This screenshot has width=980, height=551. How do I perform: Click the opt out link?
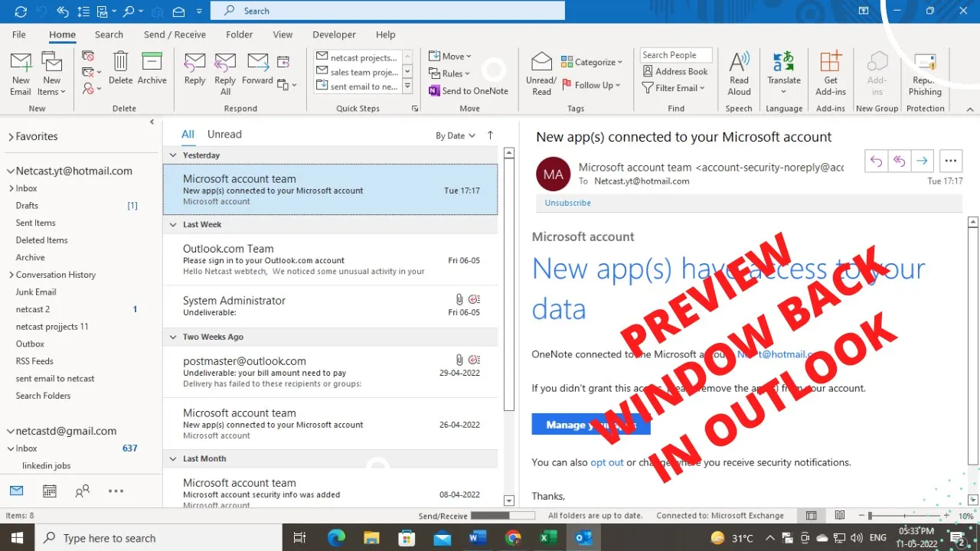tap(607, 462)
